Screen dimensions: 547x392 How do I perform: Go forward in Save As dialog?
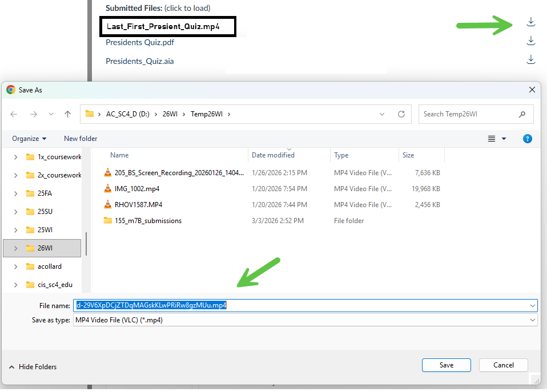(34, 114)
